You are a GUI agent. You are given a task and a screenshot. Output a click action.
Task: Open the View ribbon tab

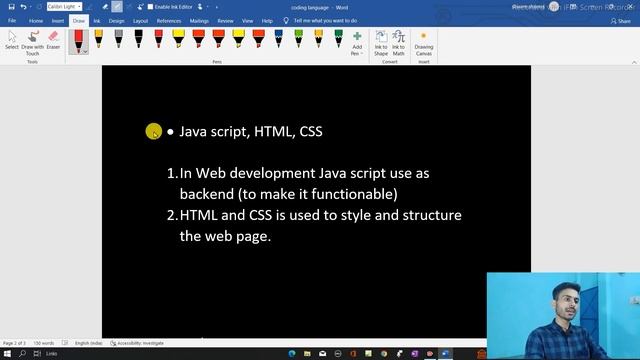(247, 21)
